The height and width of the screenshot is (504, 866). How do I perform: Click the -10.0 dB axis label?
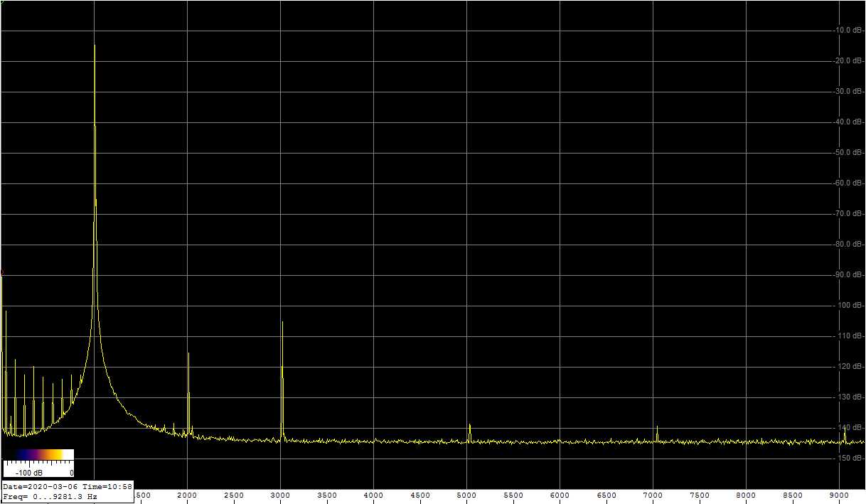[848, 30]
